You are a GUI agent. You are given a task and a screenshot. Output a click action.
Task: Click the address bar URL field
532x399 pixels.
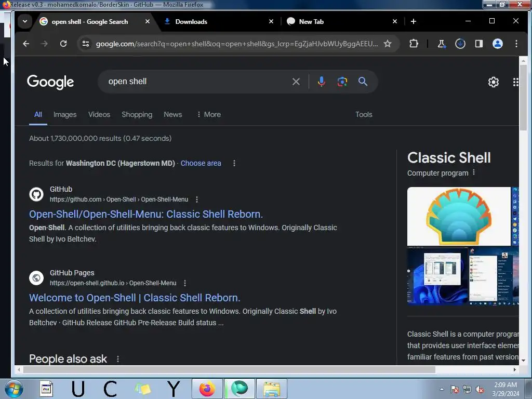click(x=236, y=44)
